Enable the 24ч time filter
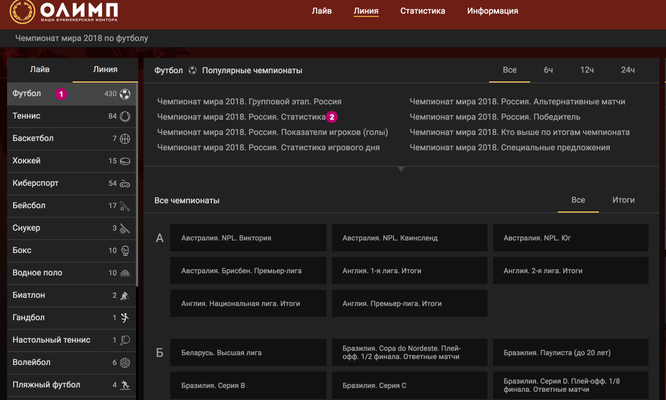Screen dimensions: 666x400 coord(627,70)
